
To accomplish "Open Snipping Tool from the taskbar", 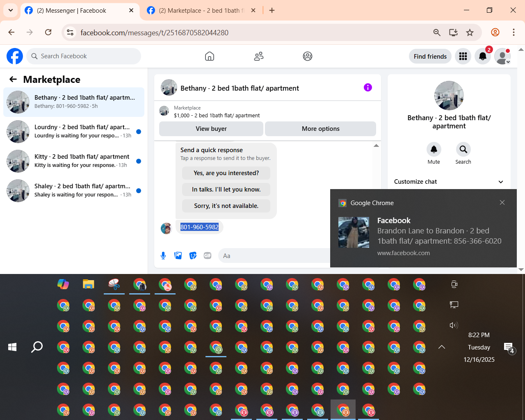I will tap(114, 284).
